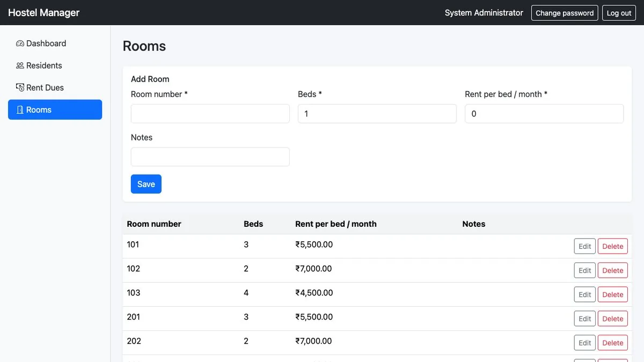Screen dimensions: 644x362
Task: Delete room 201
Action: [613, 319]
